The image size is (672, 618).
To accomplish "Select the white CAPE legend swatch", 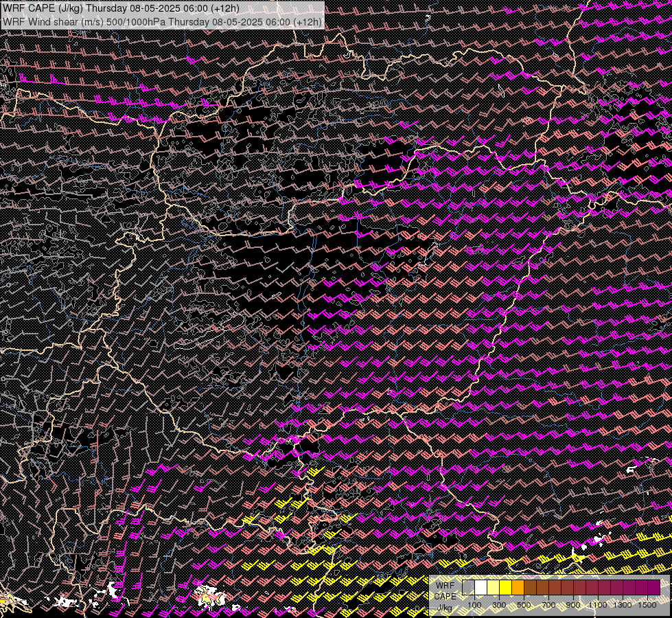I will tap(481, 588).
